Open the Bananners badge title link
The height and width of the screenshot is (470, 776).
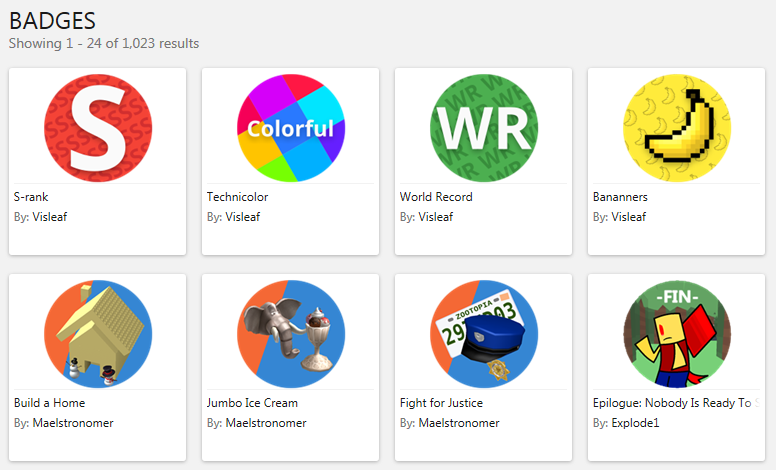coord(620,197)
